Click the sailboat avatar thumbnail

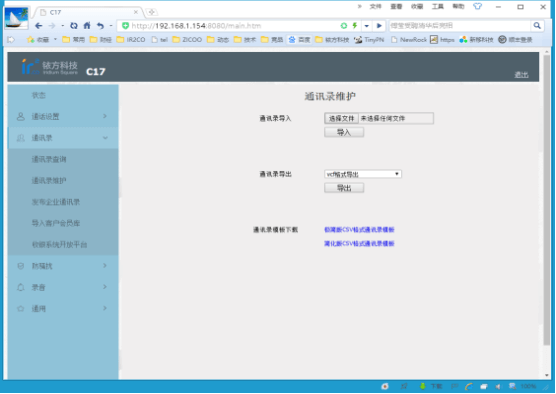16,18
